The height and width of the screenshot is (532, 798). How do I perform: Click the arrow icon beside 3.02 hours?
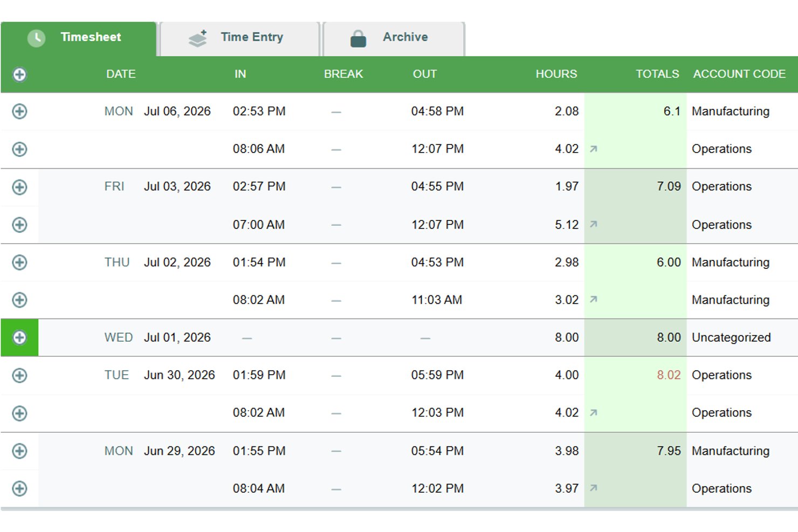click(x=593, y=299)
